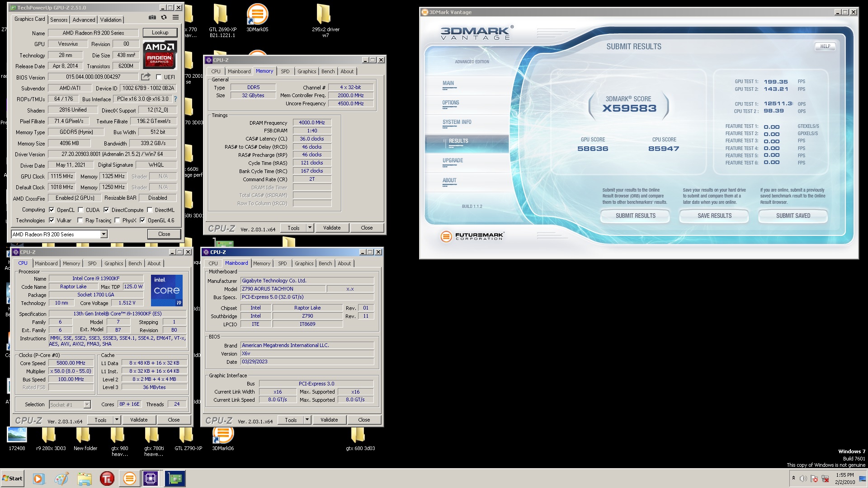Click the Lookup button in GPU-Z

(x=160, y=33)
